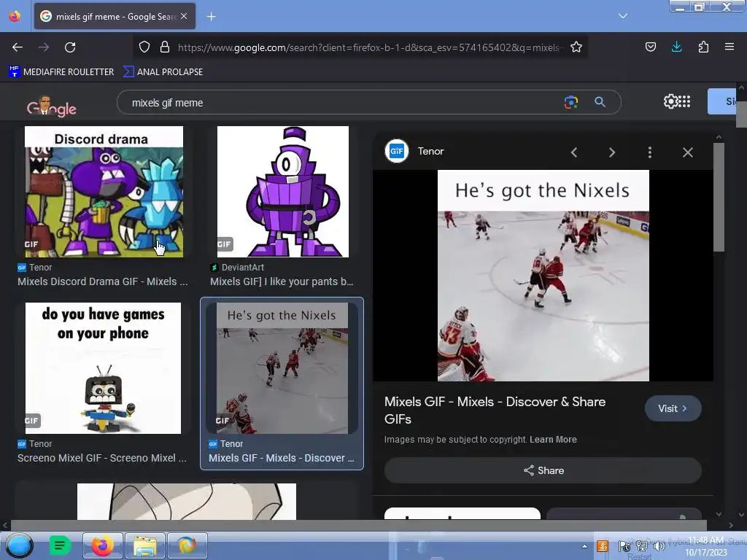View site security padlock info
Image resolution: width=747 pixels, height=560 pixels.
pos(165,47)
